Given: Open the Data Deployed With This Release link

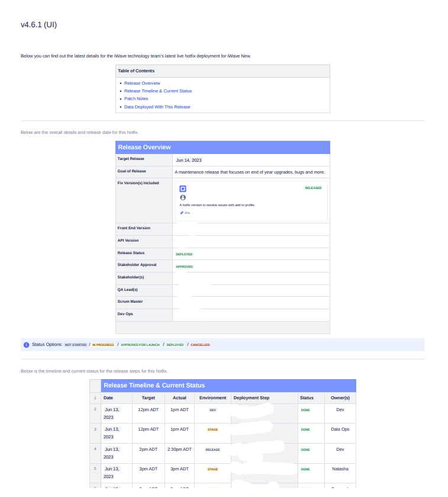Looking at the screenshot, I should click(x=156, y=107).
